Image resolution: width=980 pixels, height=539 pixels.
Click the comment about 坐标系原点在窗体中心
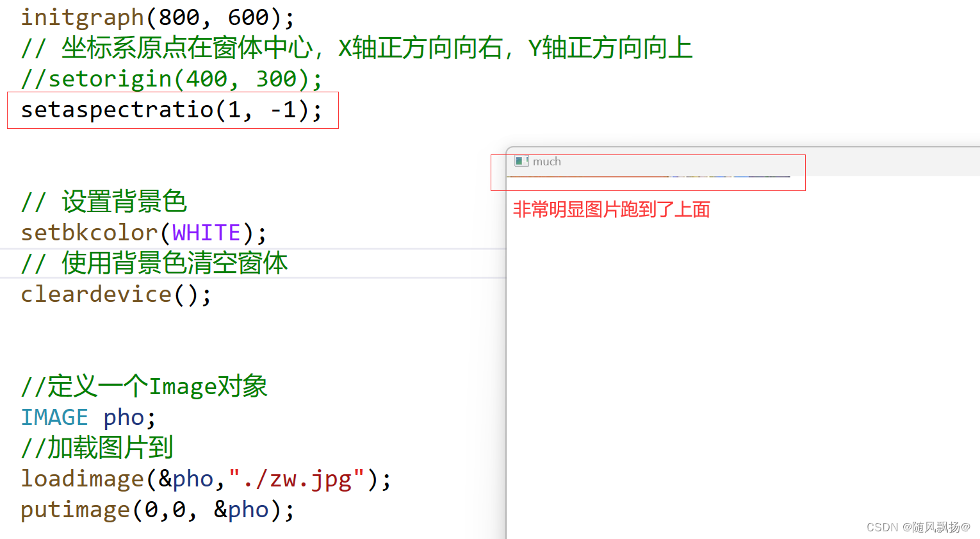[x=357, y=48]
